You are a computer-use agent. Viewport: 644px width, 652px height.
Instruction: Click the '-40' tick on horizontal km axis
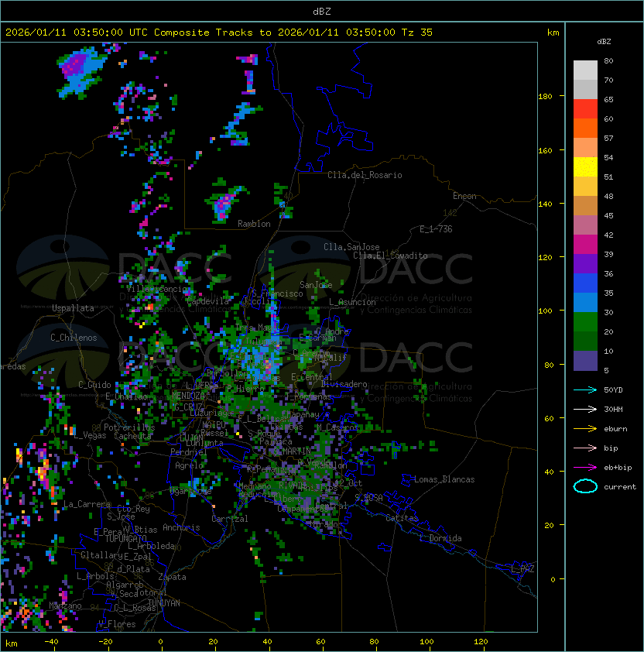point(52,642)
